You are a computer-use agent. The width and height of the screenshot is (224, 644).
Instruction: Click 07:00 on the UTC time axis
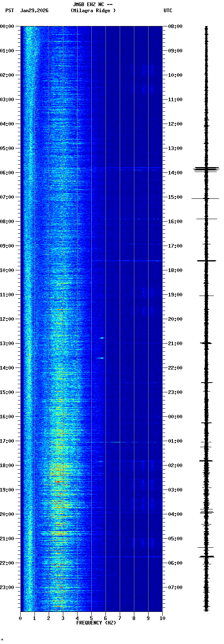pos(175,587)
